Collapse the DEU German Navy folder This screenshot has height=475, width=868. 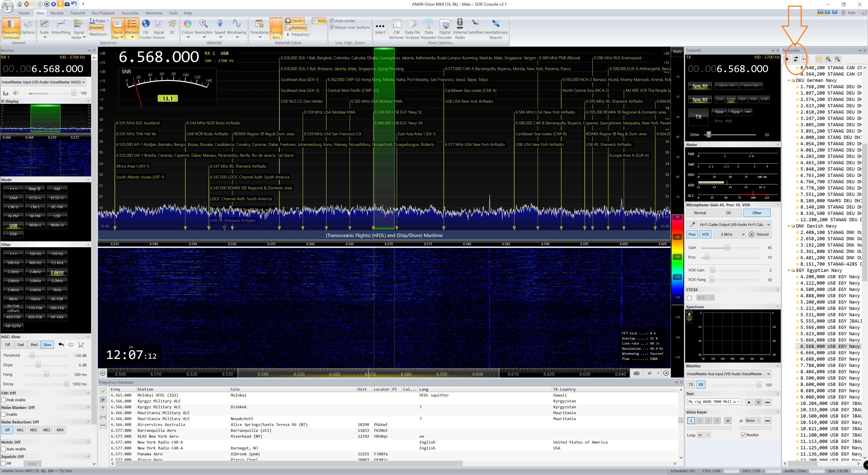pos(788,81)
